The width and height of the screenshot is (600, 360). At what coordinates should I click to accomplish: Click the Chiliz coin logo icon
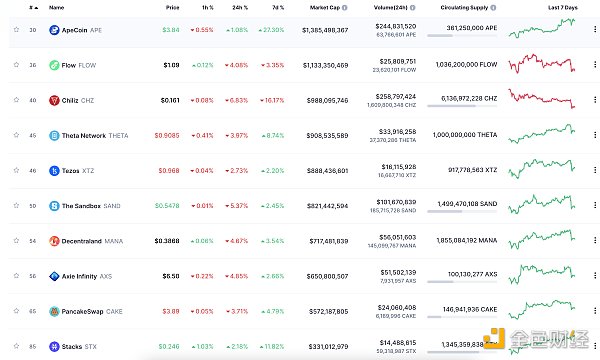coord(54,100)
